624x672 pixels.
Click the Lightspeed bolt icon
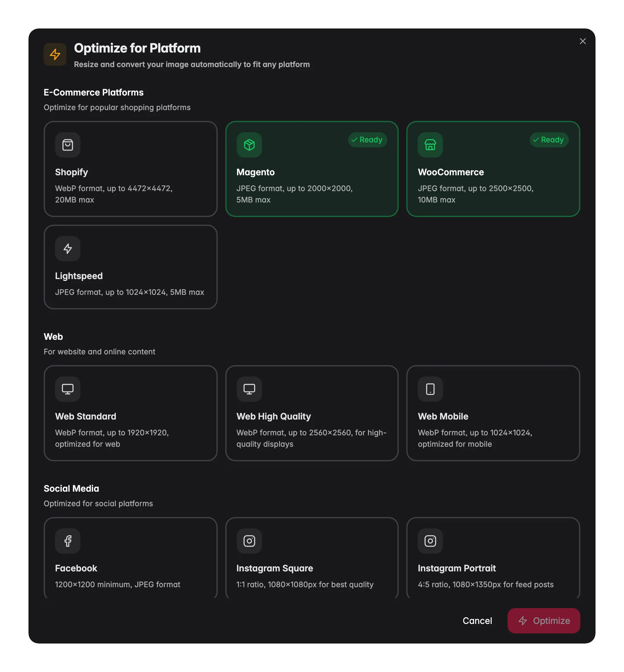[x=67, y=249]
